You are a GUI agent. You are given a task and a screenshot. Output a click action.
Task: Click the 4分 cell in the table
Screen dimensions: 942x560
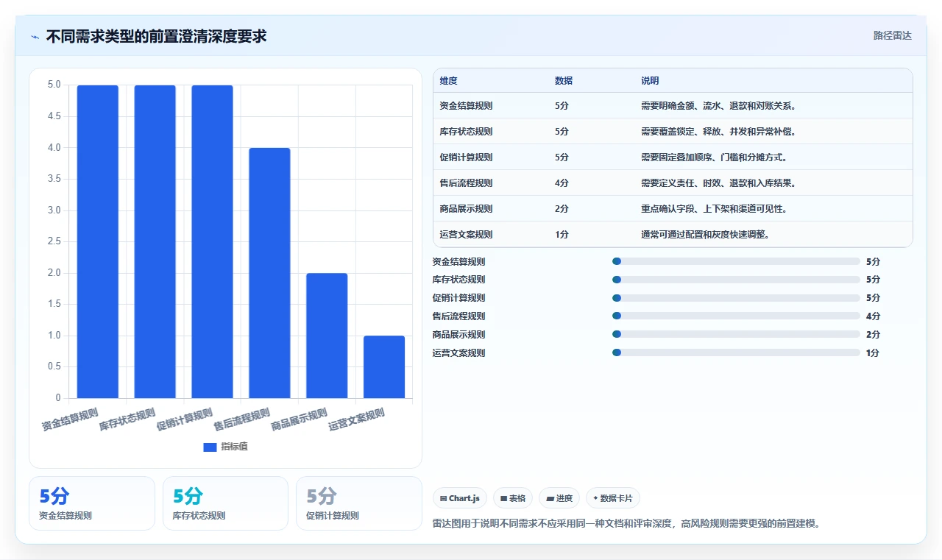tap(562, 183)
